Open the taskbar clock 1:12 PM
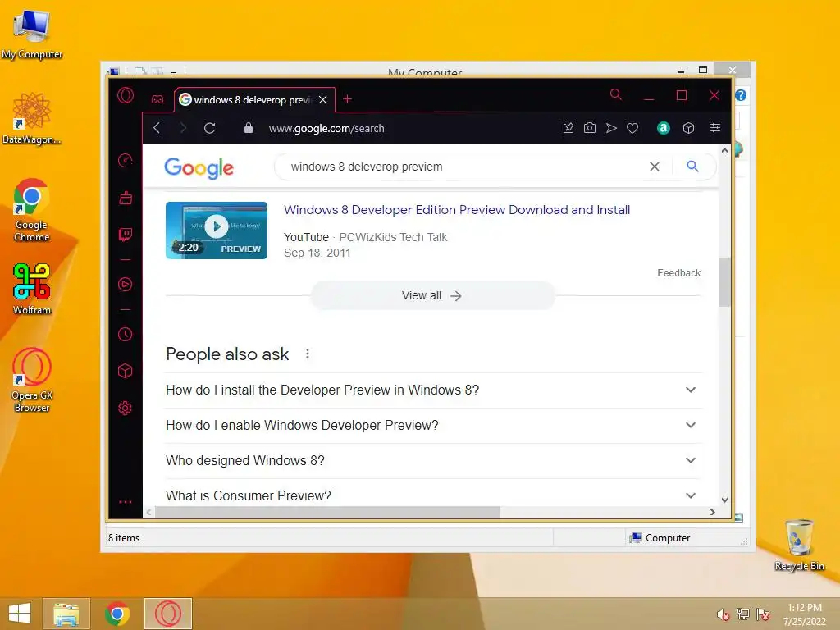 click(x=805, y=614)
